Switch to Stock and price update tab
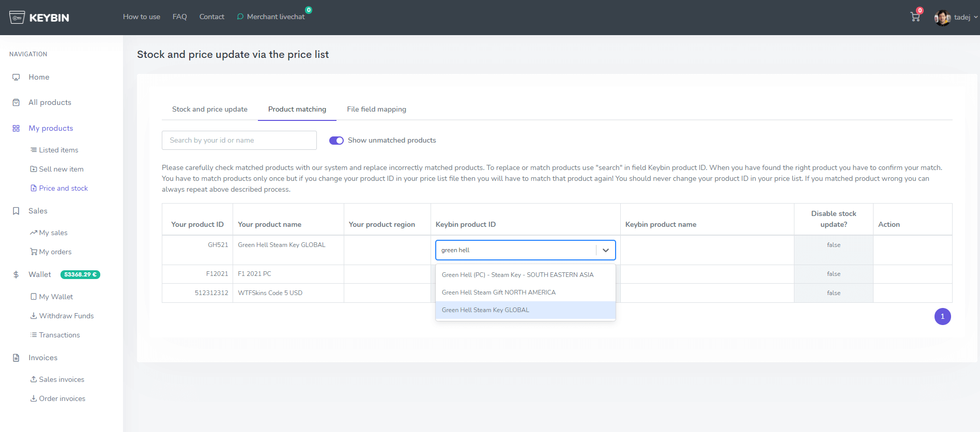This screenshot has height=432, width=980. [210, 109]
